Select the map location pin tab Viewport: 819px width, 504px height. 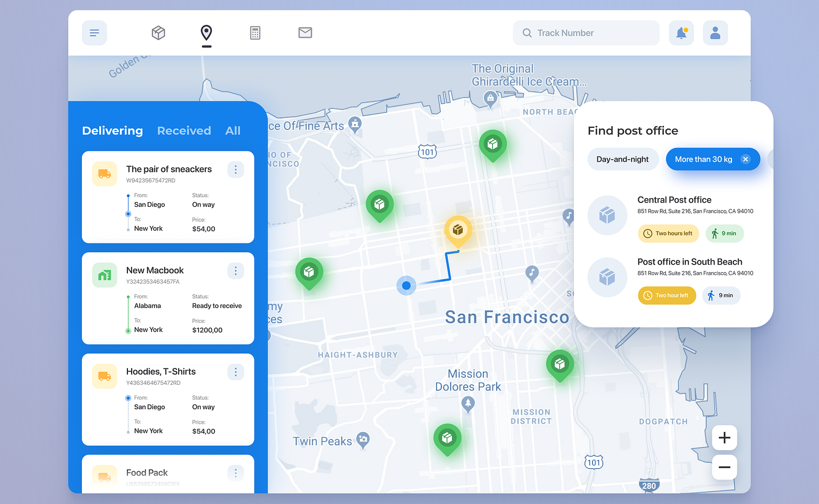(206, 33)
